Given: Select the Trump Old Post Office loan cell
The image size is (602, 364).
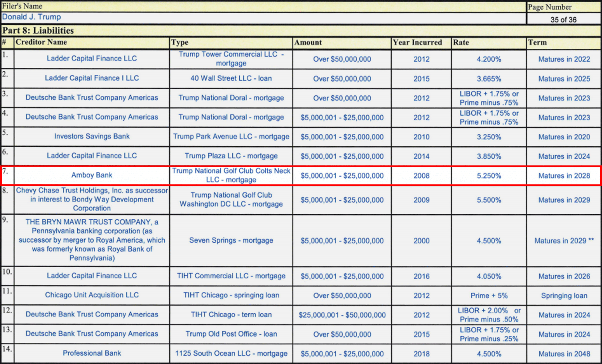Looking at the screenshot, I should click(x=231, y=334).
